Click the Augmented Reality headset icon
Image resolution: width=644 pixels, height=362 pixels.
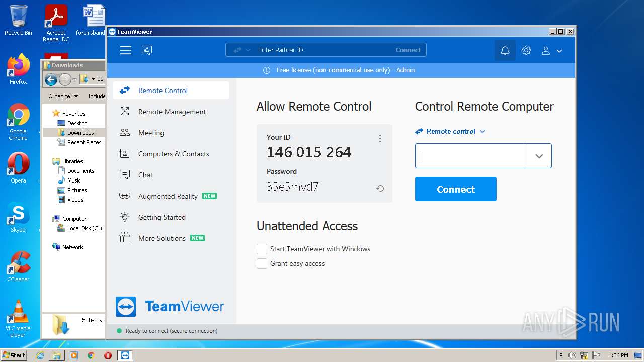(x=125, y=196)
